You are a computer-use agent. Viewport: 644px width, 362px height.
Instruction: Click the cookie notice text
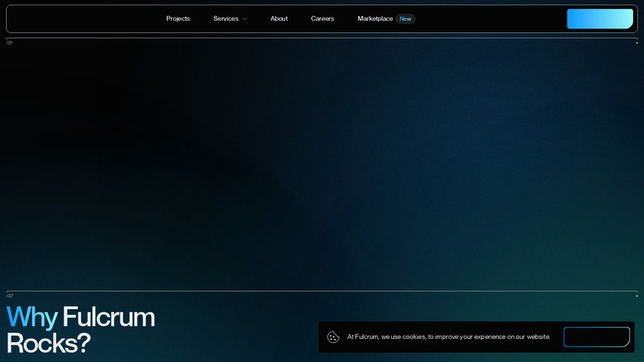coord(449,337)
